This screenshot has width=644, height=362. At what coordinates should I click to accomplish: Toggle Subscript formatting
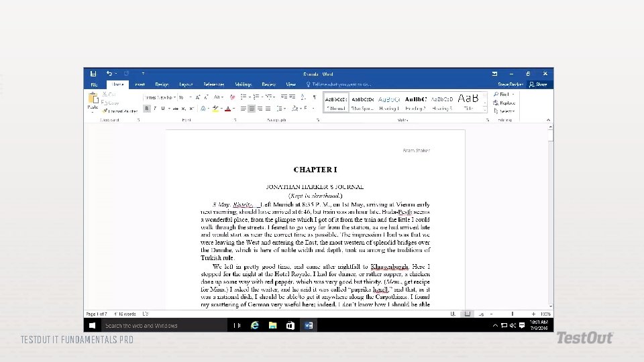(184, 109)
